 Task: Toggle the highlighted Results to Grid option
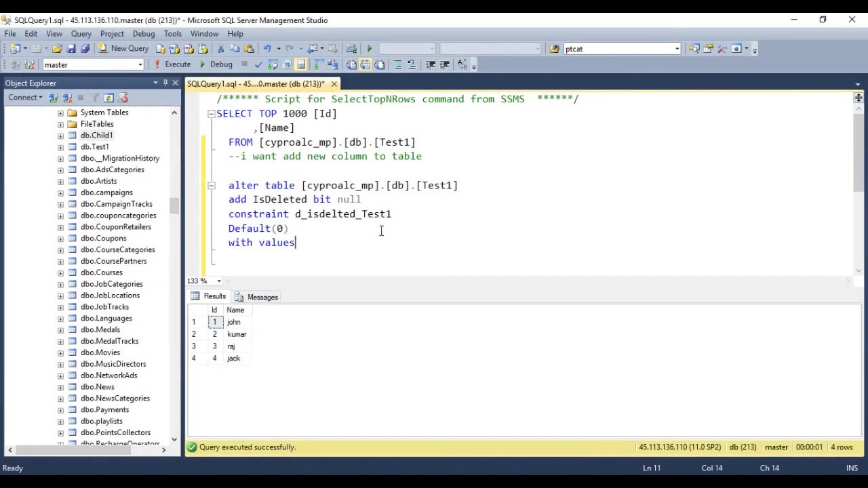click(x=366, y=64)
